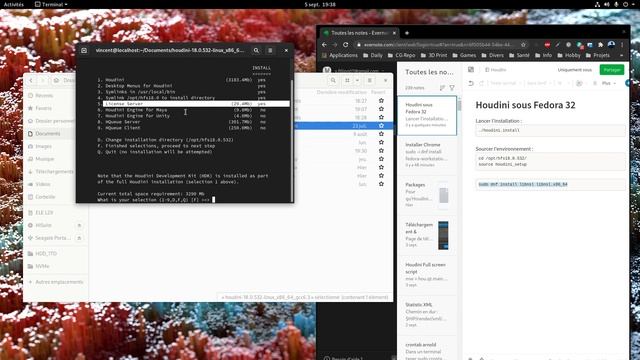The height and width of the screenshot is (360, 640).
Task: Sort by Dernière modification column
Action: 342,92
